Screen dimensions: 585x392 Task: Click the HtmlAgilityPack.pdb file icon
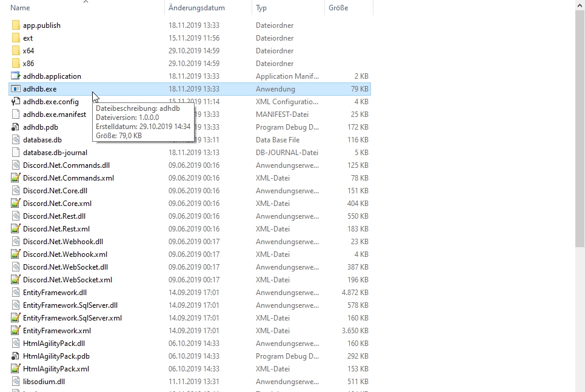[16, 356]
